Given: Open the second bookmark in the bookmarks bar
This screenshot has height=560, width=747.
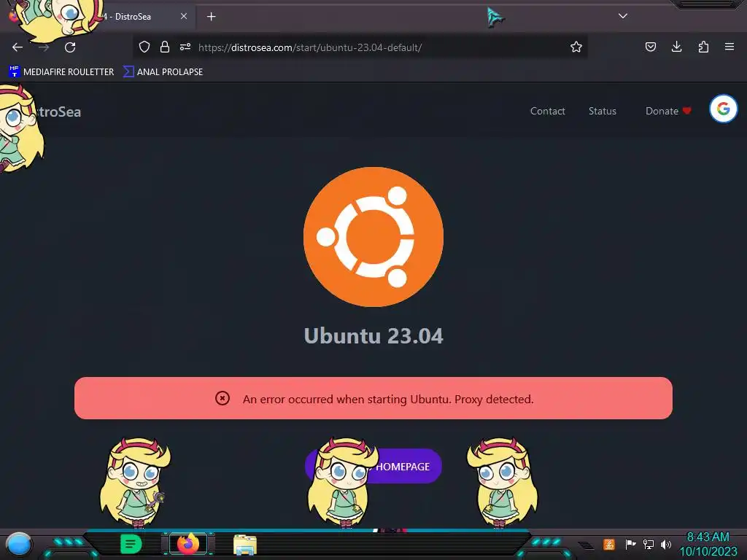Looking at the screenshot, I should point(163,72).
